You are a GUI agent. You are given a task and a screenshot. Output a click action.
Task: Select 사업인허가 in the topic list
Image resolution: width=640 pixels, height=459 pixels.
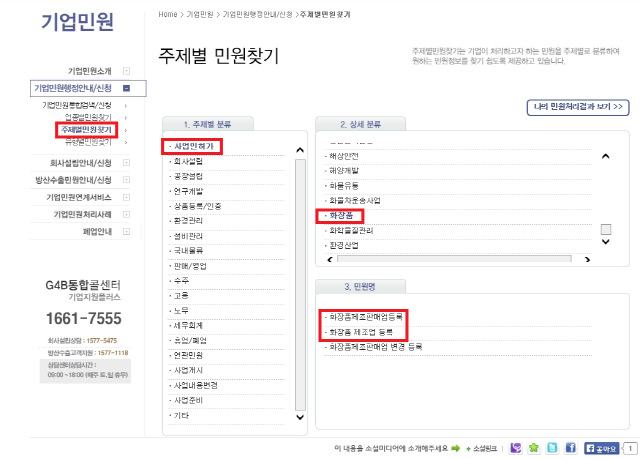tap(194, 146)
